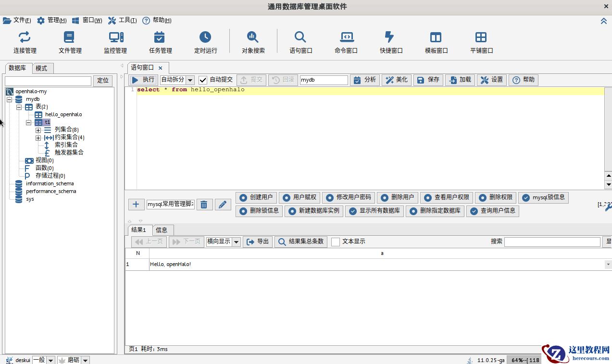
Task: Click the 导出 export button
Action: point(258,242)
